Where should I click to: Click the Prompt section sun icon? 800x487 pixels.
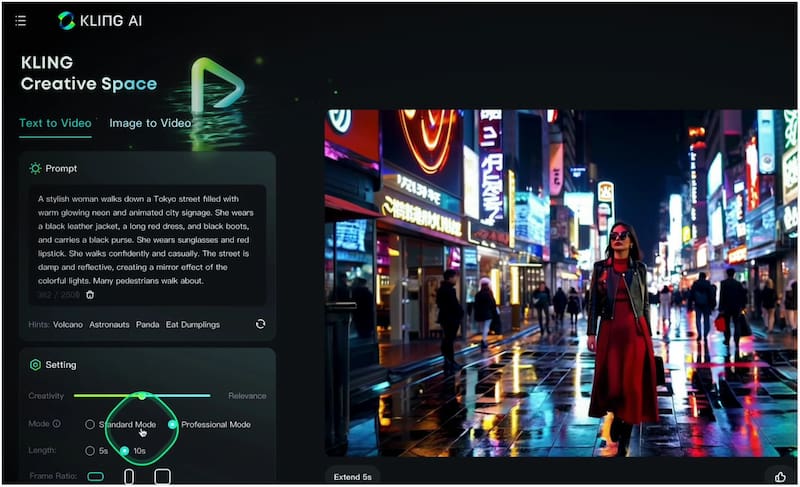pos(35,168)
